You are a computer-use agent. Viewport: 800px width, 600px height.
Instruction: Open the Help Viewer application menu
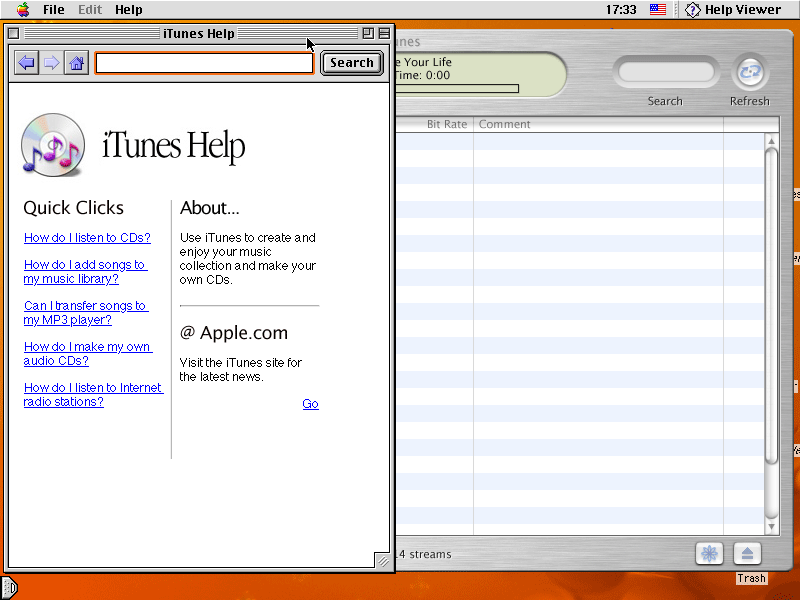click(x=733, y=9)
